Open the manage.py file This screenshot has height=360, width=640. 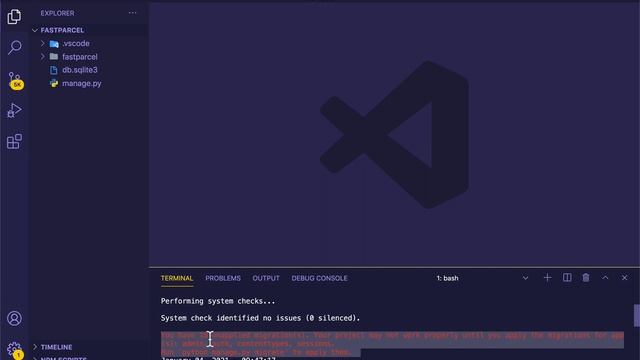pyautogui.click(x=82, y=83)
